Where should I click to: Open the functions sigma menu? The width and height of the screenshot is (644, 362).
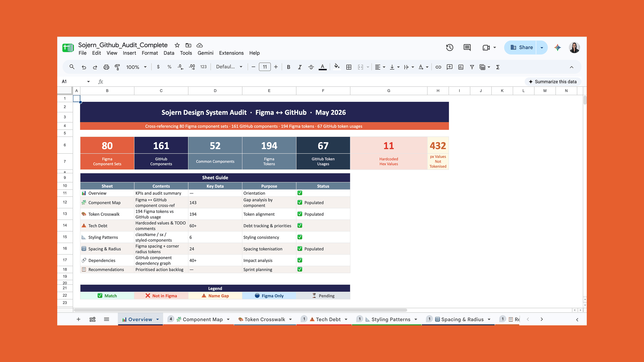coord(498,67)
